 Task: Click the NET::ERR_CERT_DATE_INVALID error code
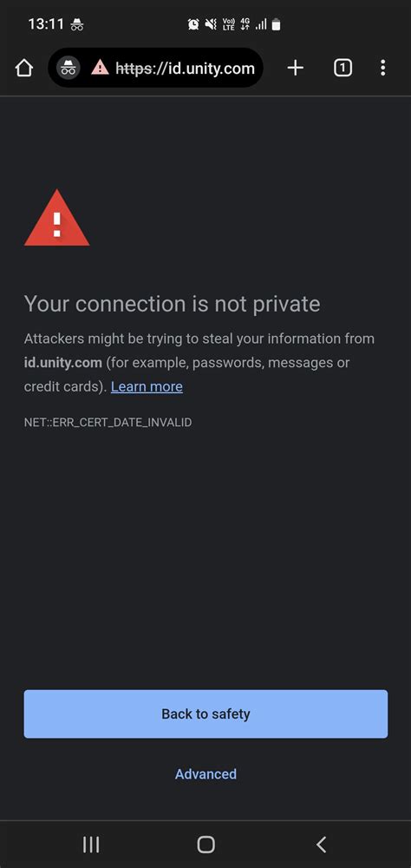[x=108, y=423]
